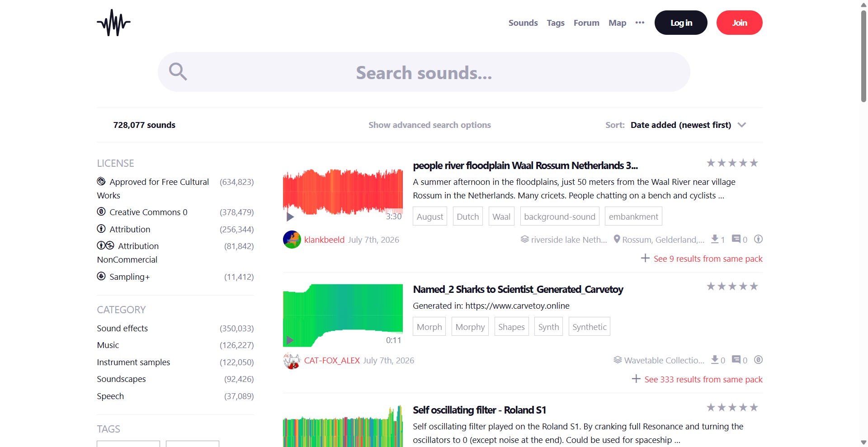Open the three-dots more menu
This screenshot has width=868, height=447.
[640, 23]
